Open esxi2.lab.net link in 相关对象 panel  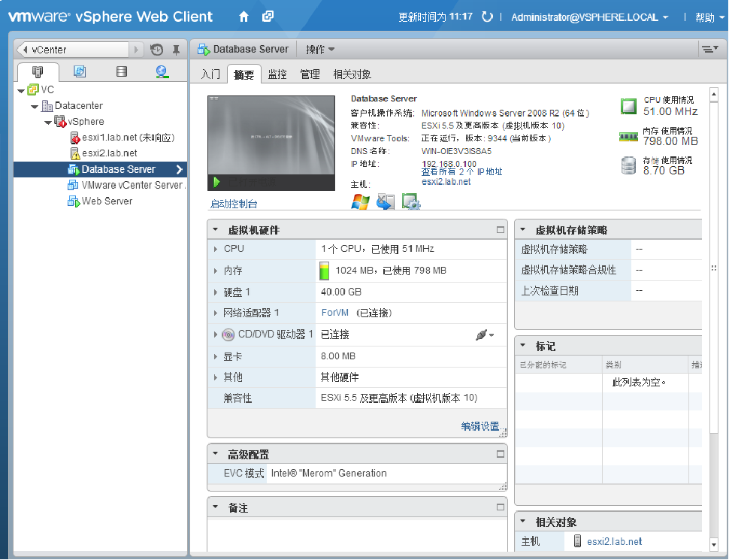point(614,541)
